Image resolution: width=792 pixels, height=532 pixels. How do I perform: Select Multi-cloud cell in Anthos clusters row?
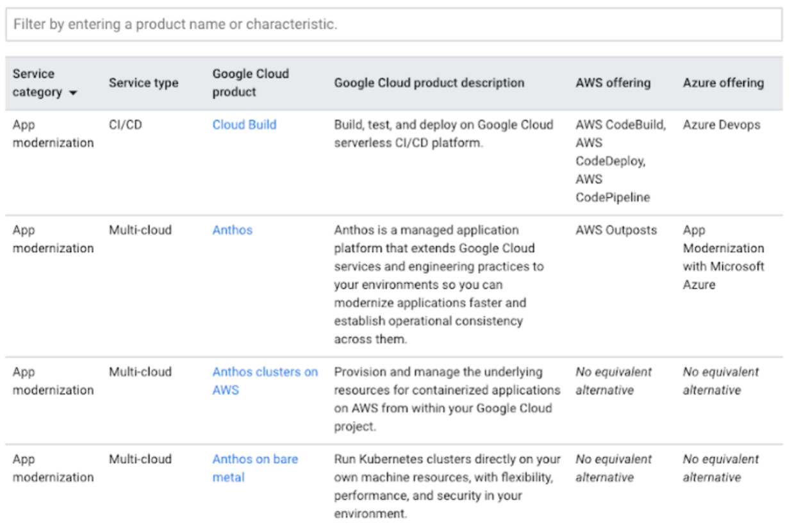140,372
